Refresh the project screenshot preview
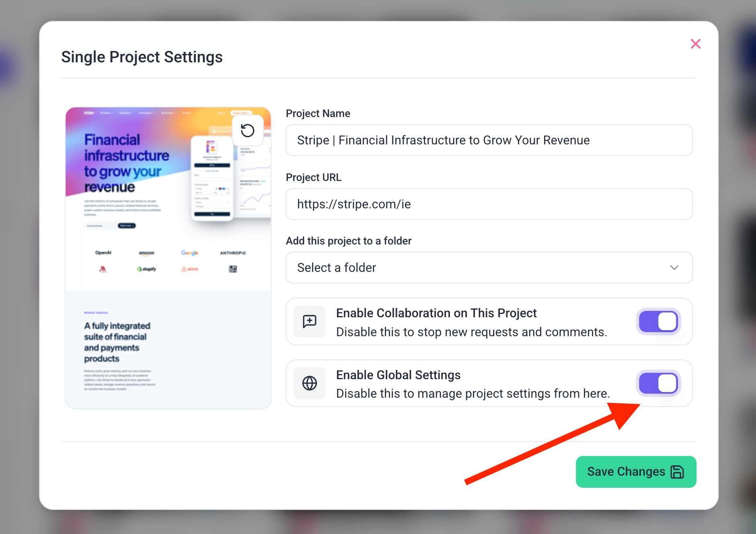This screenshot has height=534, width=756. click(x=247, y=130)
